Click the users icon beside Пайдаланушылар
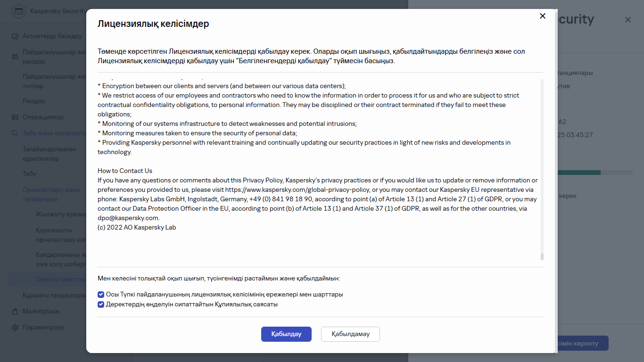The image size is (644, 362). point(15,57)
